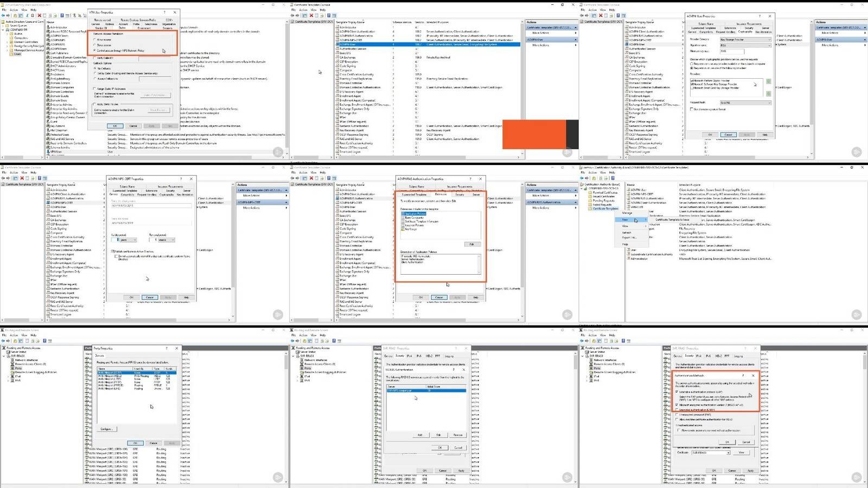Viewport: 868px width, 488px height.
Task: Click Add button in RADIUS Authentication dialog
Action: click(420, 435)
